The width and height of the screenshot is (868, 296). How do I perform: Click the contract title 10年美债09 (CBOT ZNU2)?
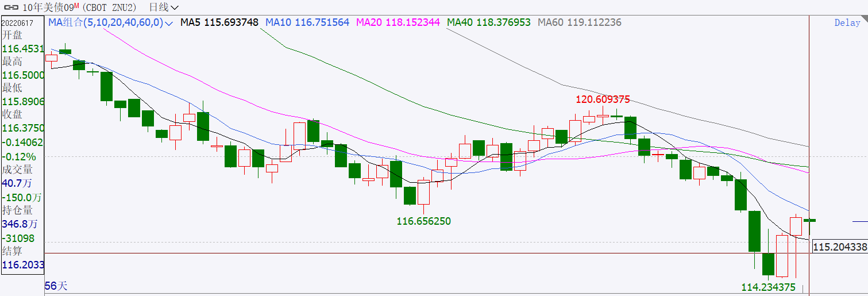click(79, 7)
